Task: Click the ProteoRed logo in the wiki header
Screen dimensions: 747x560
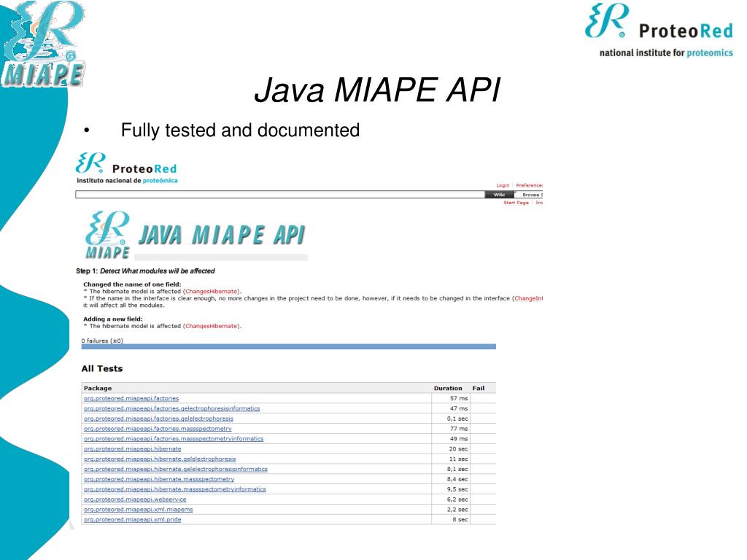Action: point(126,168)
